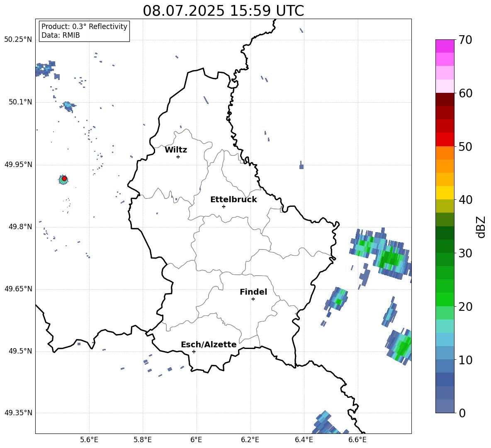Click the Data: RMIB label

[61, 35]
